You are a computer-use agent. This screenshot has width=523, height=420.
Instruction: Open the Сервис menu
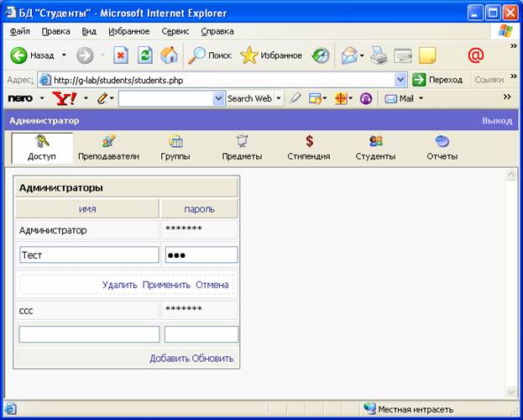(175, 31)
